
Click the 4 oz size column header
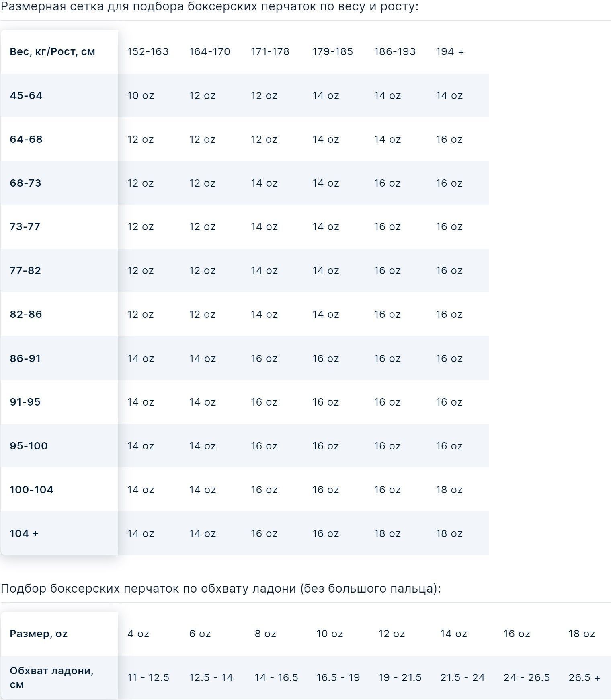138,634
